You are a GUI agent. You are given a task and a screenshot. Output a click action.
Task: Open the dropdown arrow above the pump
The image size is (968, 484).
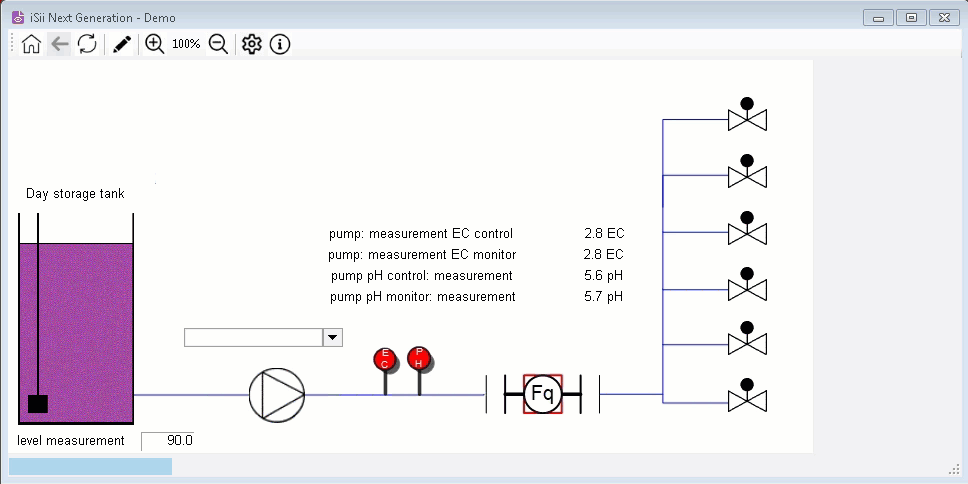[x=333, y=338]
